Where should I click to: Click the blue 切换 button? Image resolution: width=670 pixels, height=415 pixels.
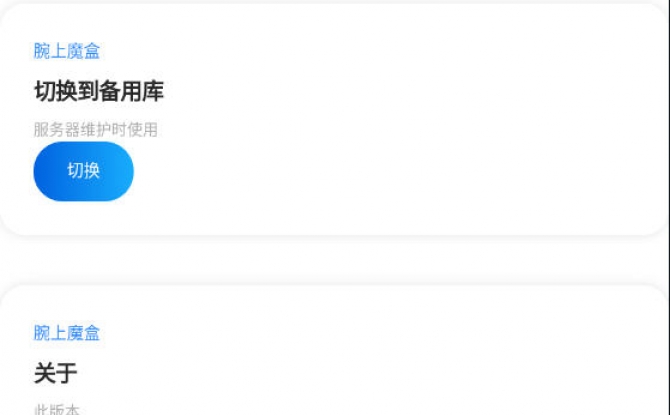[83, 171]
